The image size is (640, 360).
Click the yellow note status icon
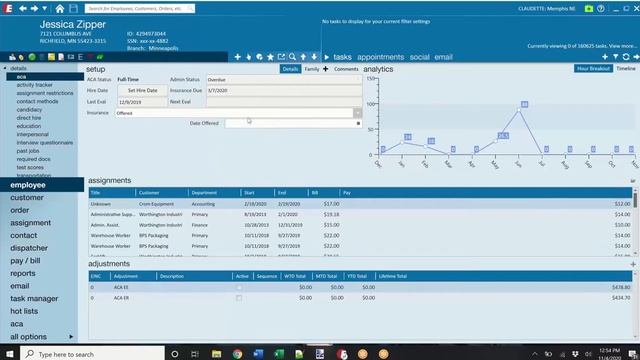click(51, 57)
